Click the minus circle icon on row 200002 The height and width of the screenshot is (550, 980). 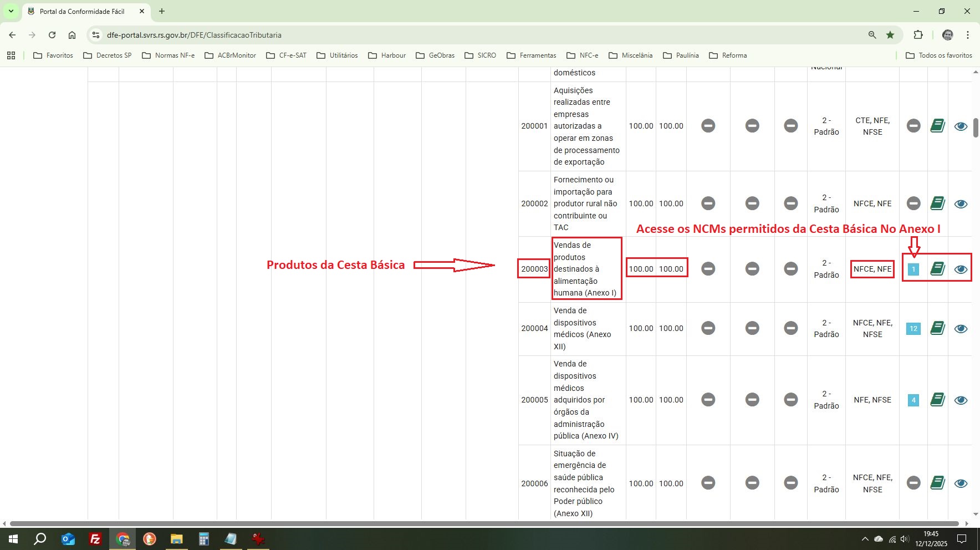tap(709, 203)
